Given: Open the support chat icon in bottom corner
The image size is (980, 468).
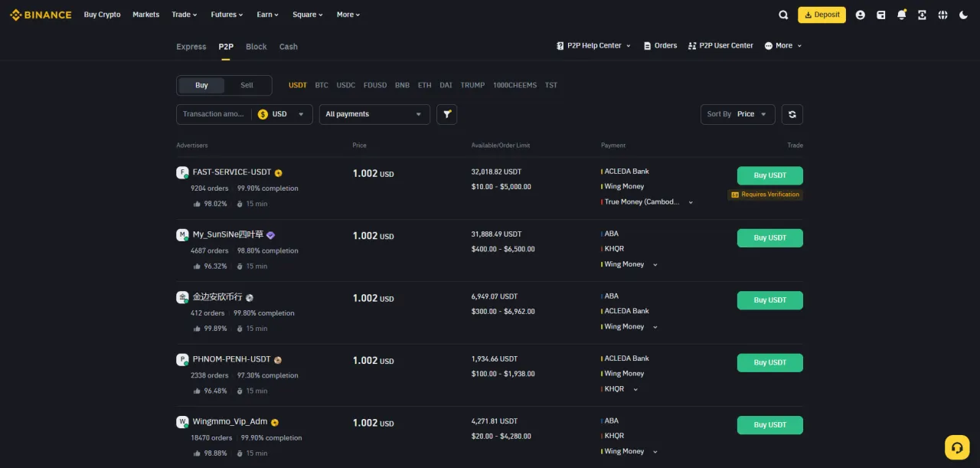Looking at the screenshot, I should coord(956,447).
